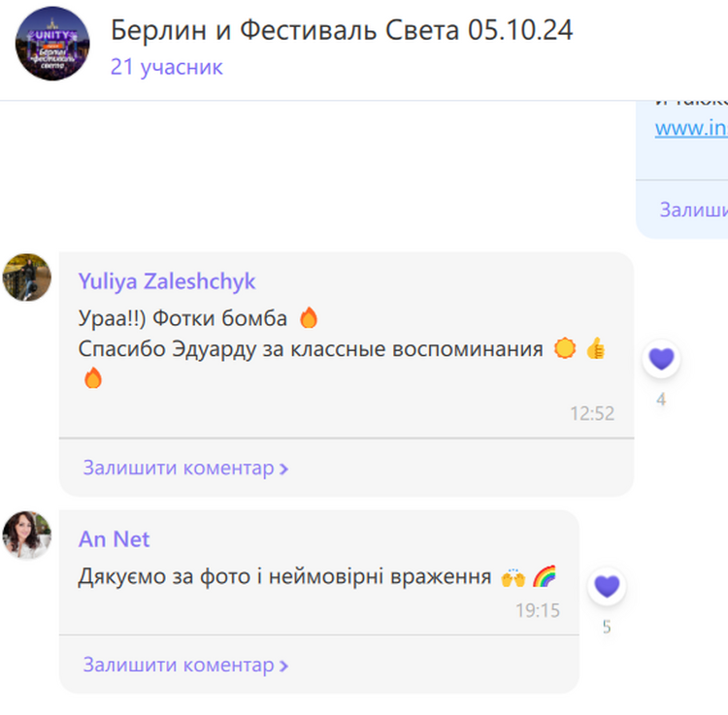View the 5 reactions count on An Net's message

[607, 627]
